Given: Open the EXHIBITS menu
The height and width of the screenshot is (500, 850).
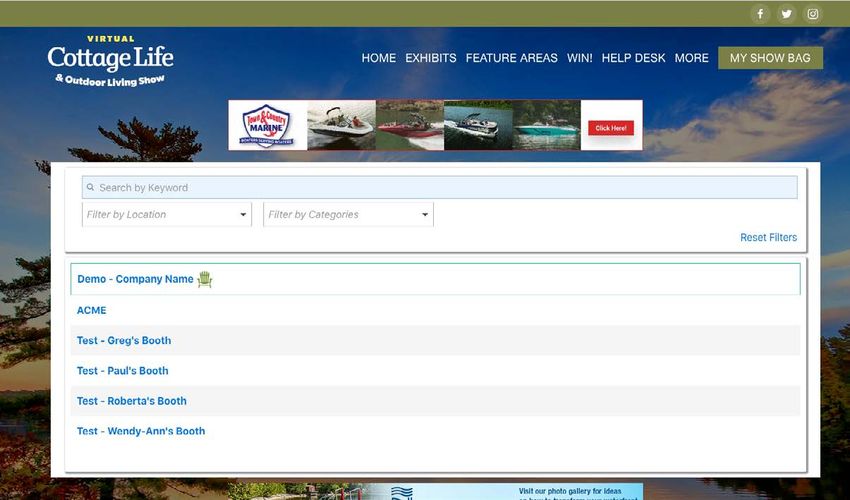Looking at the screenshot, I should (x=431, y=58).
